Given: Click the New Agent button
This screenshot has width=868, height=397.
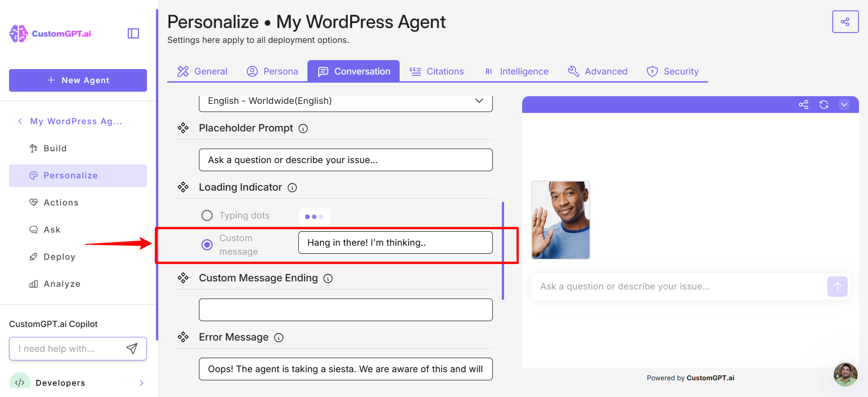Looking at the screenshot, I should click(x=78, y=80).
